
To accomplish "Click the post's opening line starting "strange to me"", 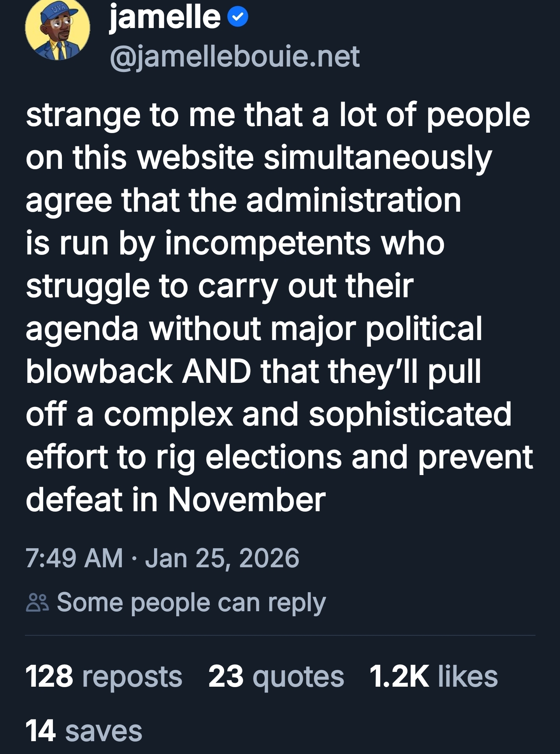I will [x=277, y=116].
